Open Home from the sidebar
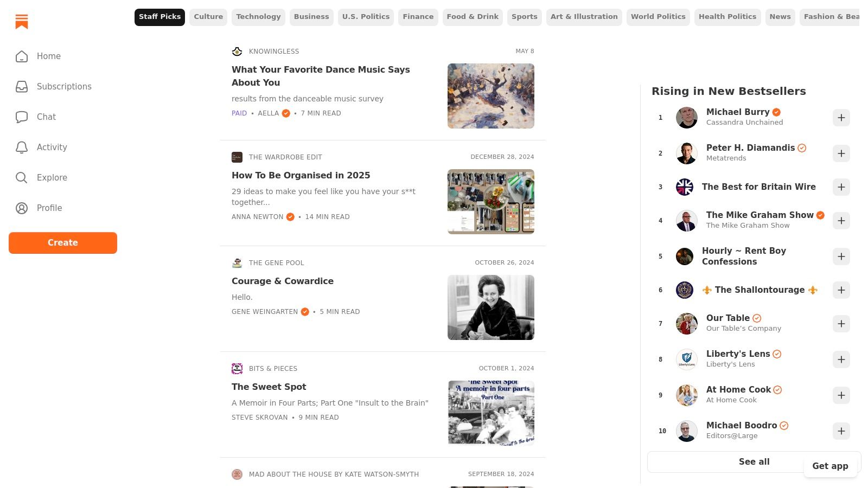This screenshot has width=868, height=488. (48, 56)
